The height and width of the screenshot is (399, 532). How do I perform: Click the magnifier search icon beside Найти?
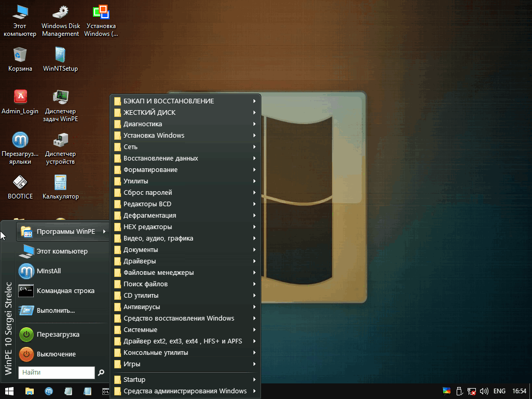click(x=101, y=373)
